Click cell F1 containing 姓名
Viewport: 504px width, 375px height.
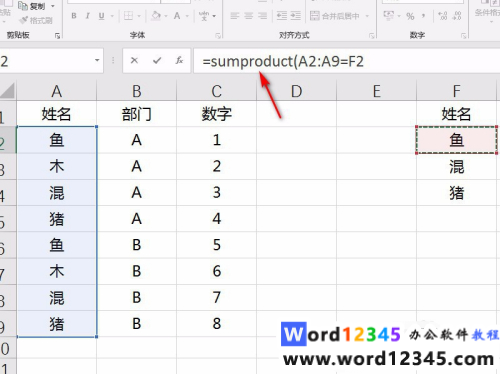coord(457,114)
